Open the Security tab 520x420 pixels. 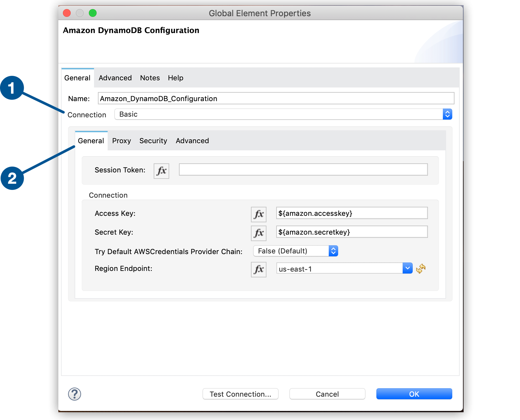coord(153,141)
